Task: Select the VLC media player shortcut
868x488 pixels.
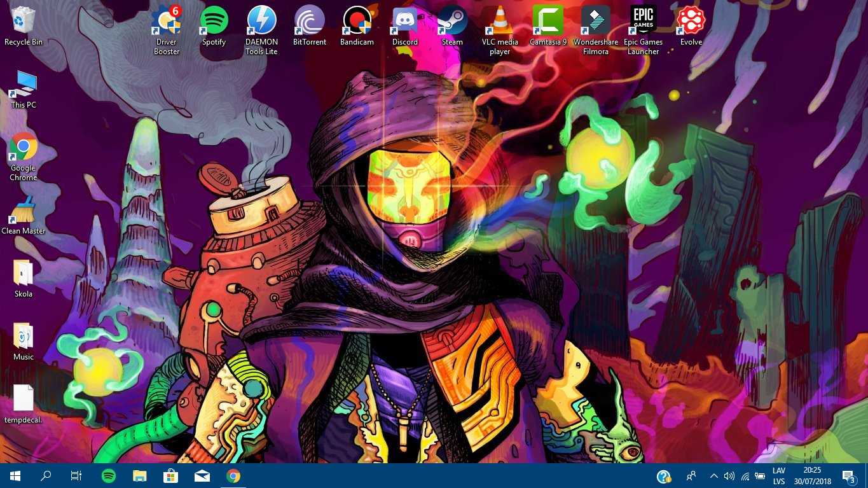Action: coord(500,31)
